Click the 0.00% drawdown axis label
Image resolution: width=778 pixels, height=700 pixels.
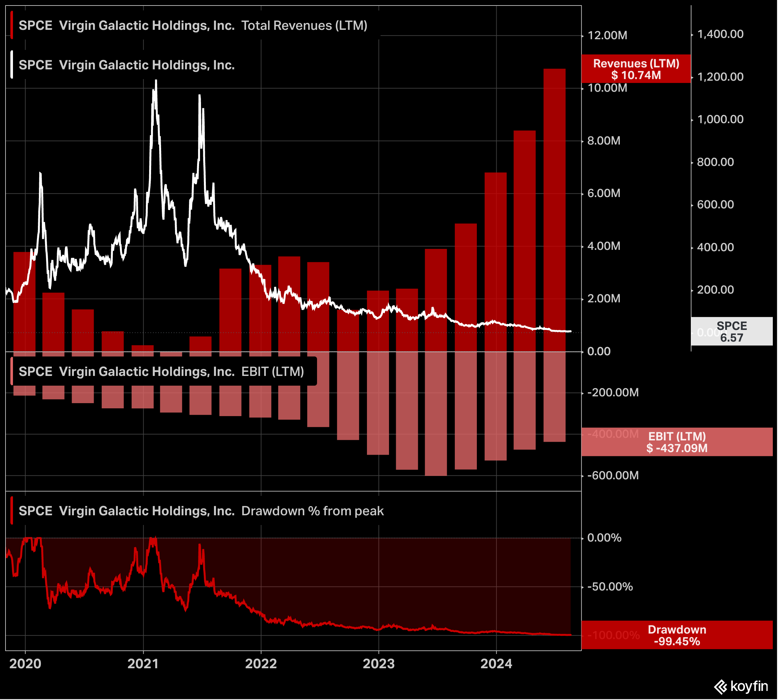[x=604, y=538]
